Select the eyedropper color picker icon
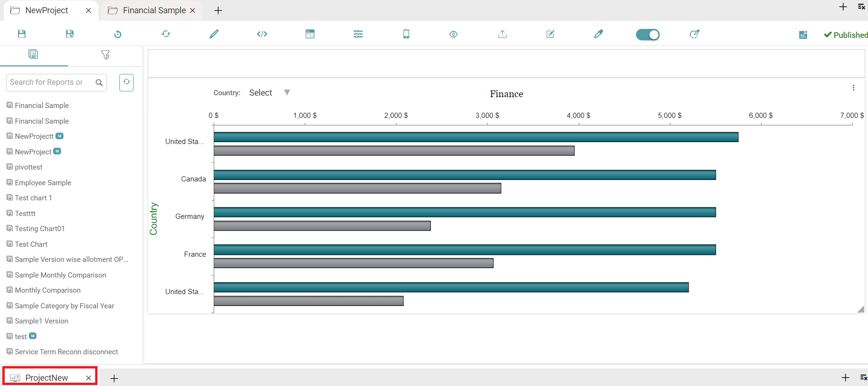868x386 pixels. click(x=599, y=34)
